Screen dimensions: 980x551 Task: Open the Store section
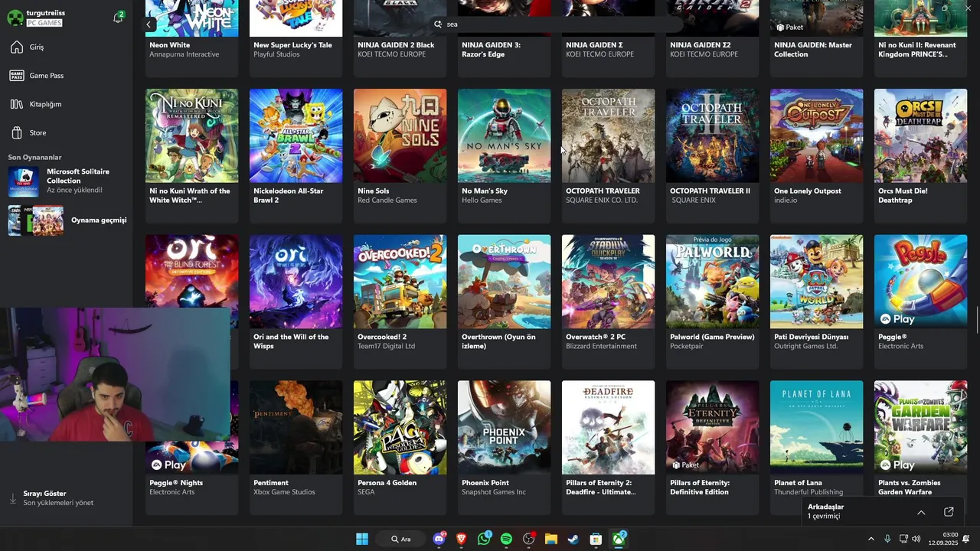(x=66, y=132)
